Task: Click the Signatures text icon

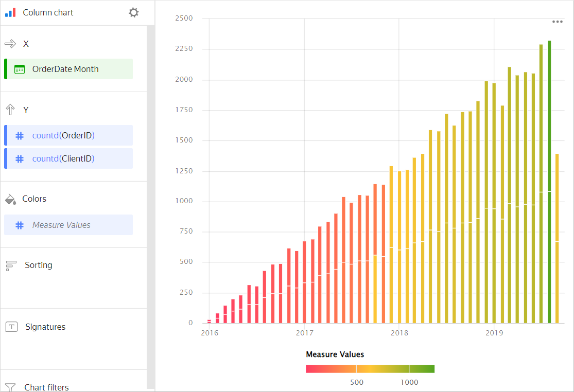Action: pos(11,327)
